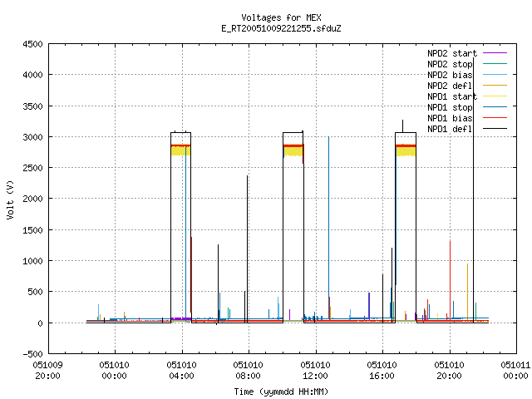
Task: Click the red NPD1 bias legend line
Action: coord(495,118)
